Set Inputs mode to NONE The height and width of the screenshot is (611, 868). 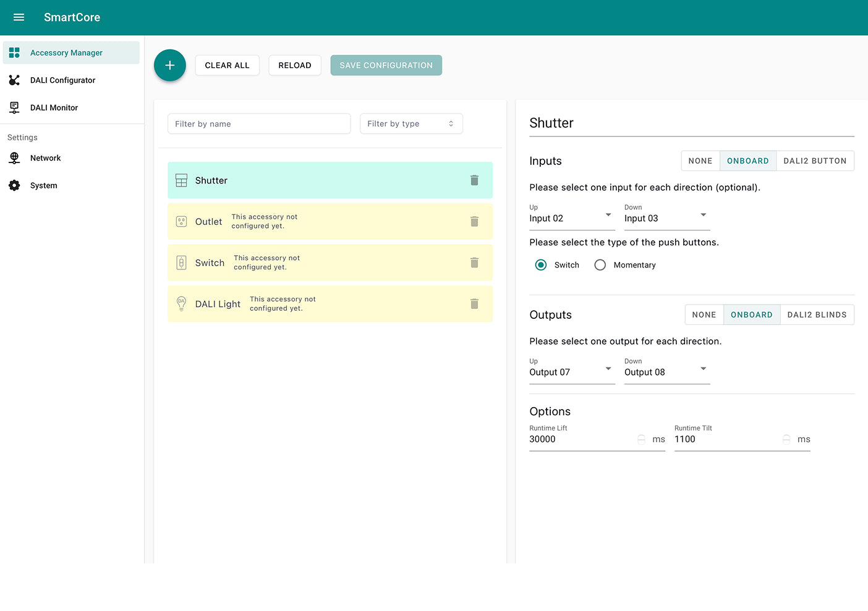tap(700, 161)
